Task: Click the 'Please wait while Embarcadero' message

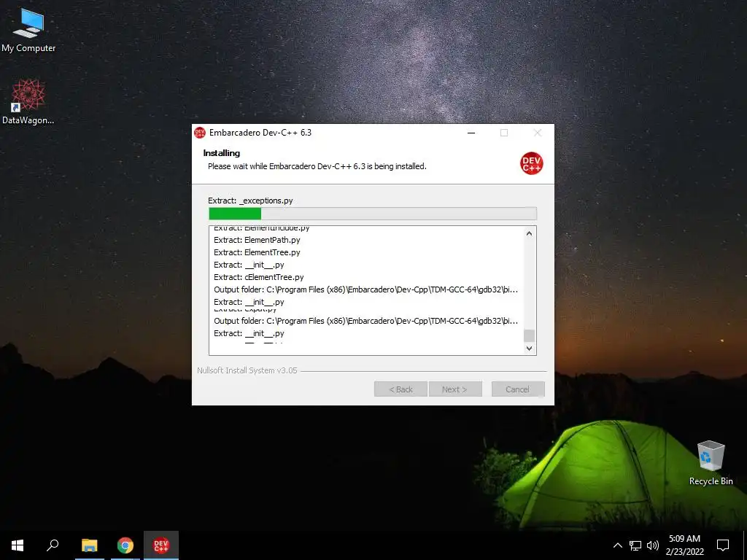Action: click(x=317, y=166)
